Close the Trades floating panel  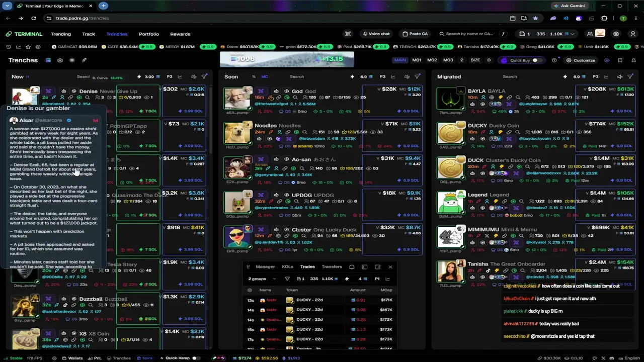pyautogui.click(x=390, y=267)
